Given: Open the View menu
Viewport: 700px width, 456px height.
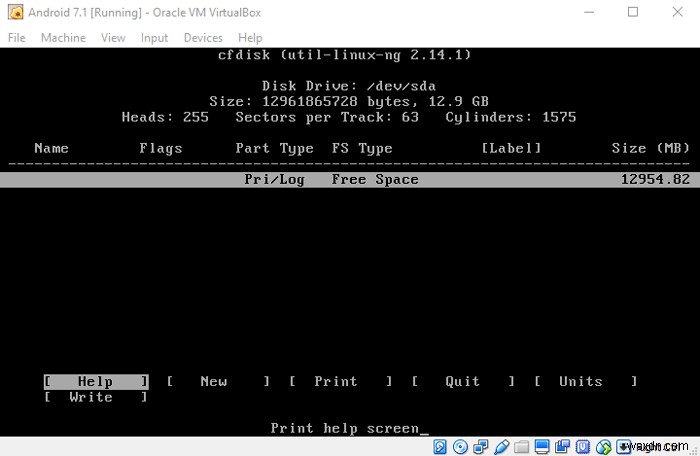Looking at the screenshot, I should tap(113, 38).
